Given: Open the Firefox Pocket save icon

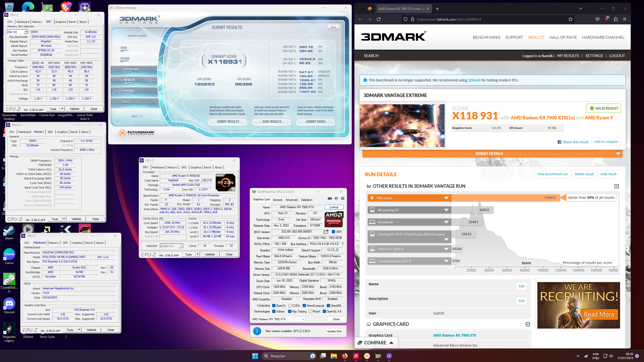Looking at the screenshot, I should point(597,19).
